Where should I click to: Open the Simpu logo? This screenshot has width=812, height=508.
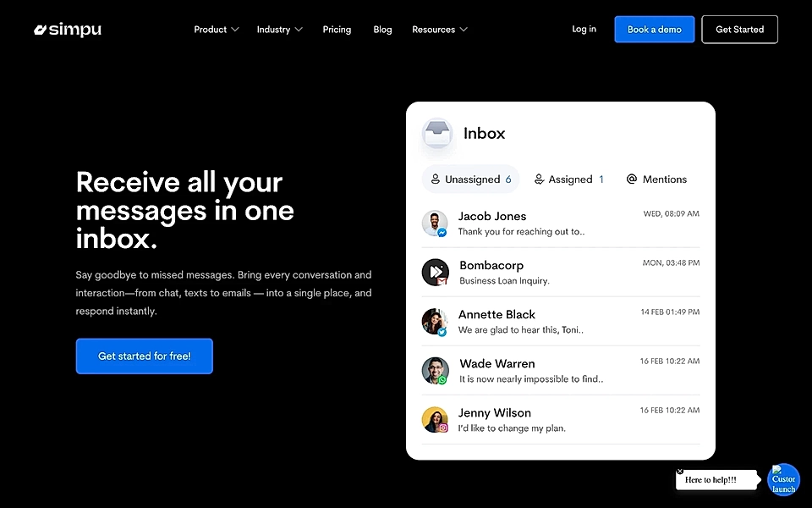click(x=67, y=29)
